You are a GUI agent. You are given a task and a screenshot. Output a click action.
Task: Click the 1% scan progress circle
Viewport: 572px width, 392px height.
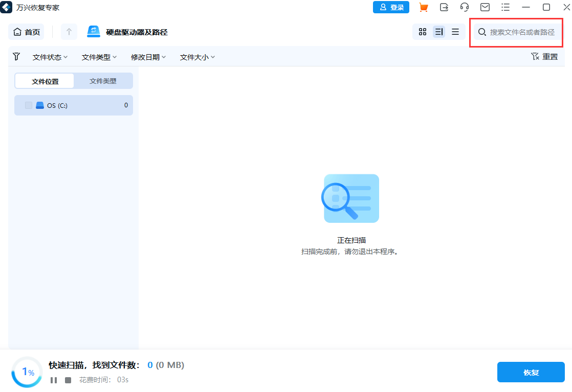tap(27, 373)
